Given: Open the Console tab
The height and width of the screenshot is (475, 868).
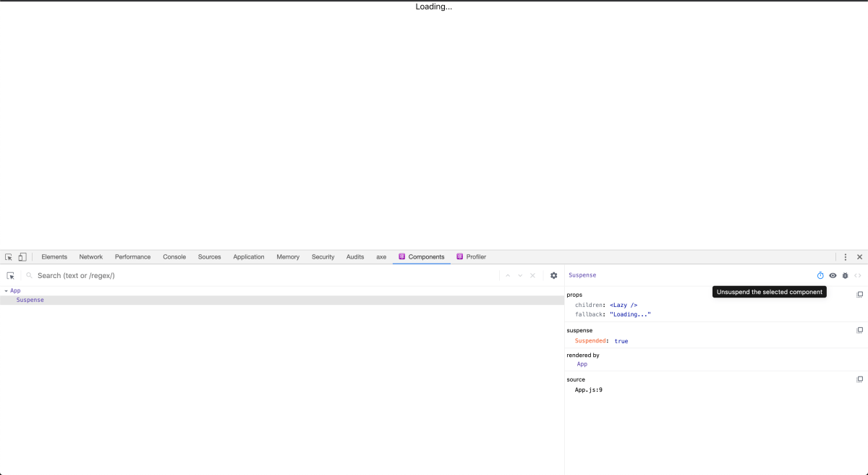Looking at the screenshot, I should (x=174, y=256).
